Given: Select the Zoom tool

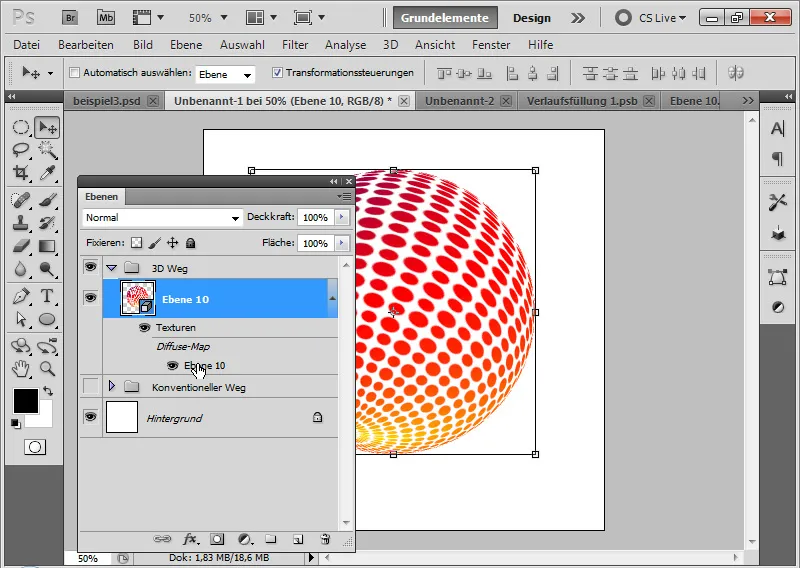Looking at the screenshot, I should tap(47, 368).
